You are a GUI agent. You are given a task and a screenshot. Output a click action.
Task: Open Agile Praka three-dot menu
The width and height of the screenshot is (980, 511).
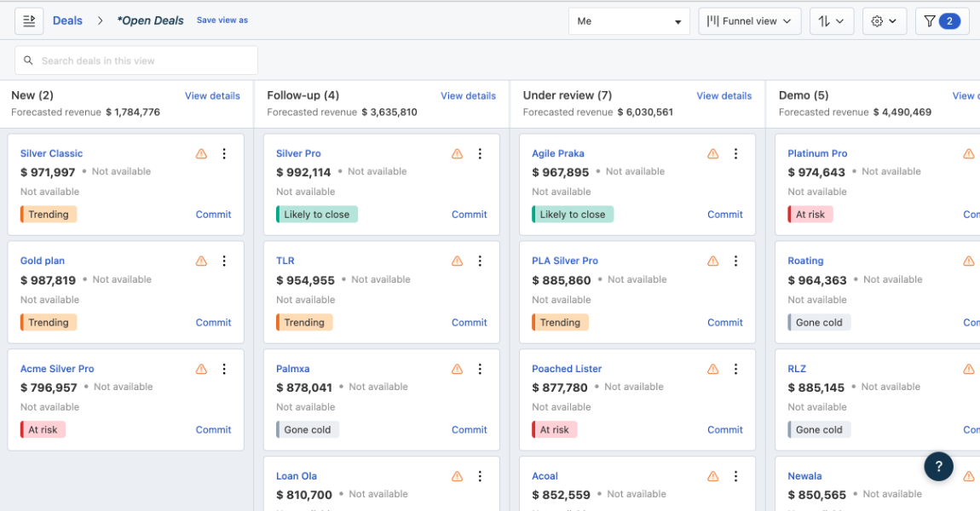(735, 153)
